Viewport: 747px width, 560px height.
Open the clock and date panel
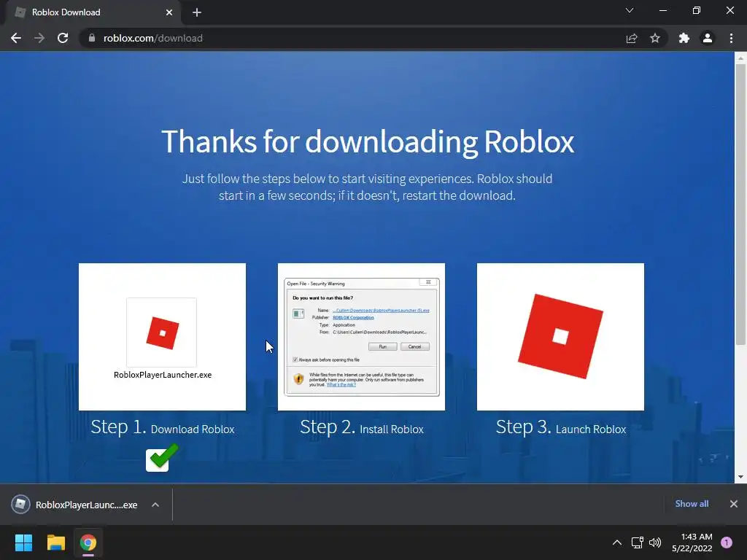click(x=692, y=542)
